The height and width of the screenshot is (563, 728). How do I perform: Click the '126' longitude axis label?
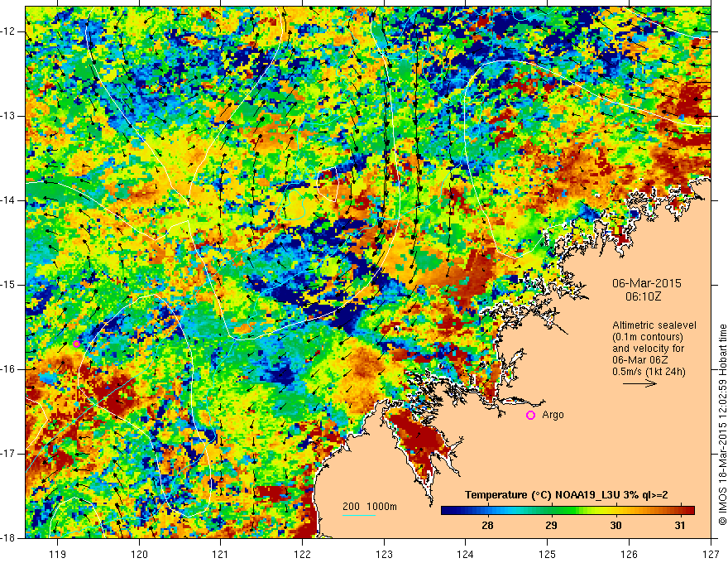point(629,554)
